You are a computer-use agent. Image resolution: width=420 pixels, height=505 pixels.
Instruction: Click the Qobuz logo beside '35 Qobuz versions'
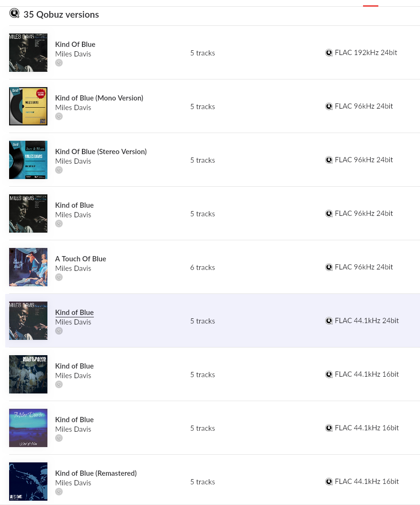coord(14,13)
